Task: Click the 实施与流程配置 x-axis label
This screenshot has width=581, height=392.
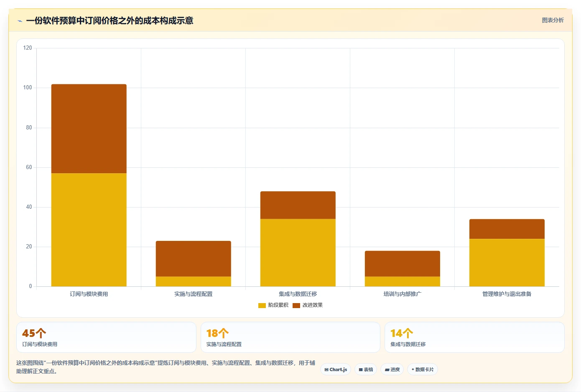Action: tap(194, 294)
